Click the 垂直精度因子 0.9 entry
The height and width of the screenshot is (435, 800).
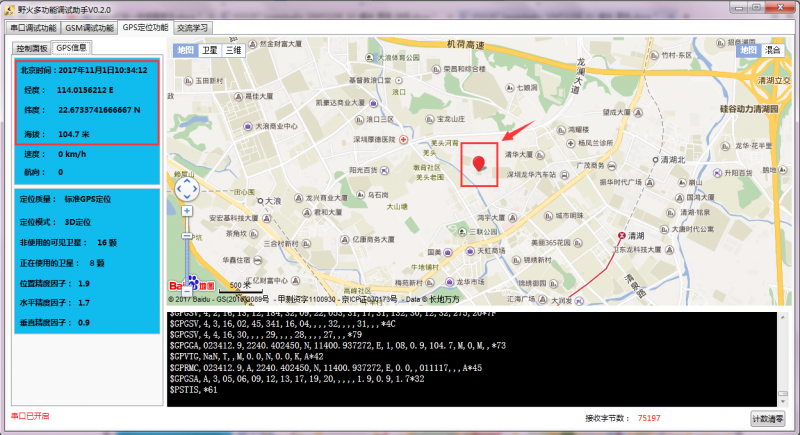pyautogui.click(x=55, y=323)
